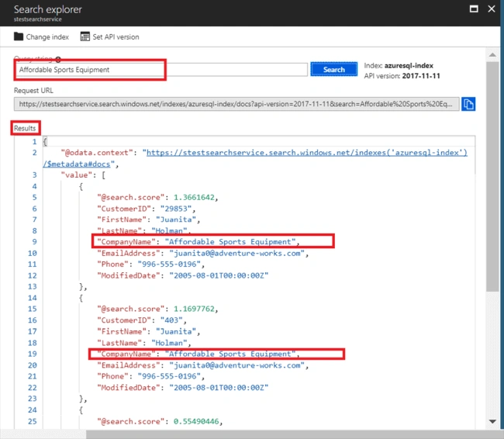Click the vertical scrollbar down arrow
The width and height of the screenshot is (504, 439).
(492, 421)
